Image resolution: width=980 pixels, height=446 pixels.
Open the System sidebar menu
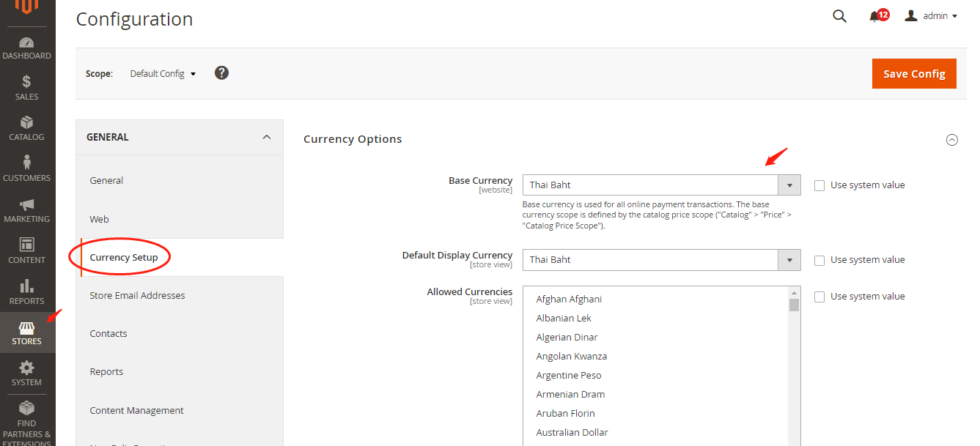point(27,373)
